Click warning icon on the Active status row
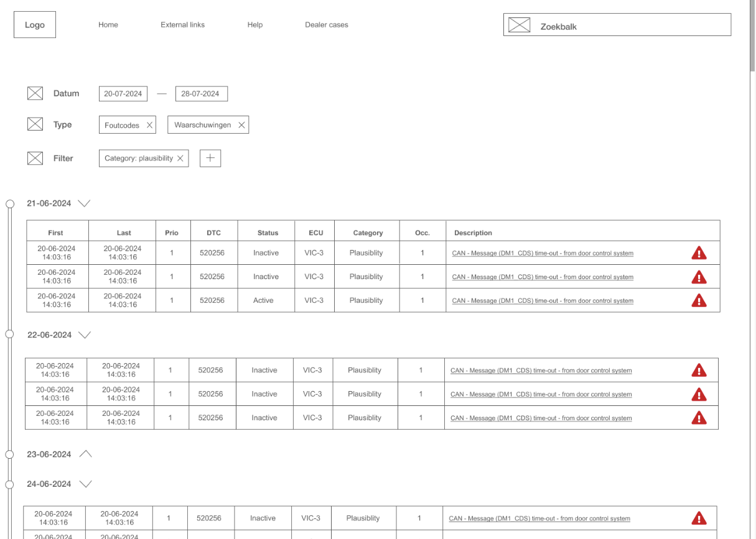756x539 pixels. [x=699, y=301]
